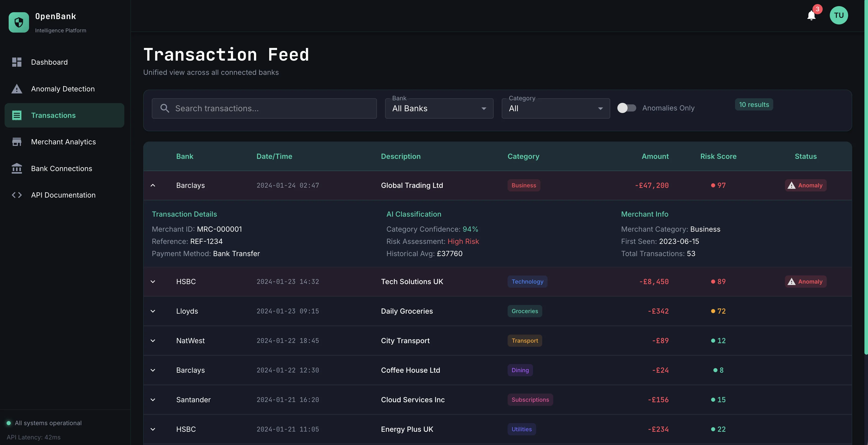Sort by Status column header
Image resolution: width=868 pixels, height=445 pixels.
tap(806, 156)
